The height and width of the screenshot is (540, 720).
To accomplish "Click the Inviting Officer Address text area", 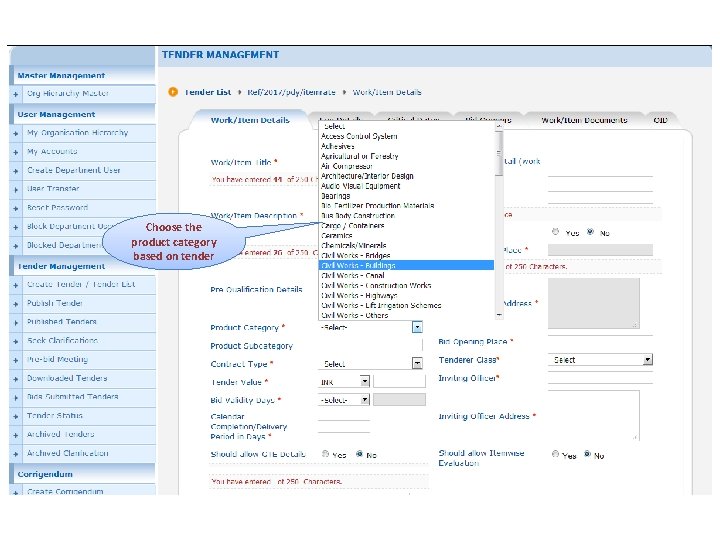I will click(x=593, y=415).
